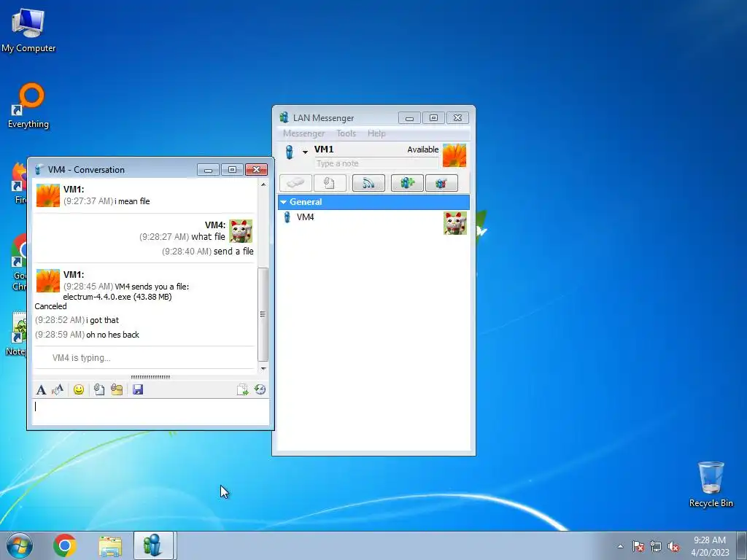Click the 'what file' message from VM4
Viewport: 747px width, 560px height.
208,237
